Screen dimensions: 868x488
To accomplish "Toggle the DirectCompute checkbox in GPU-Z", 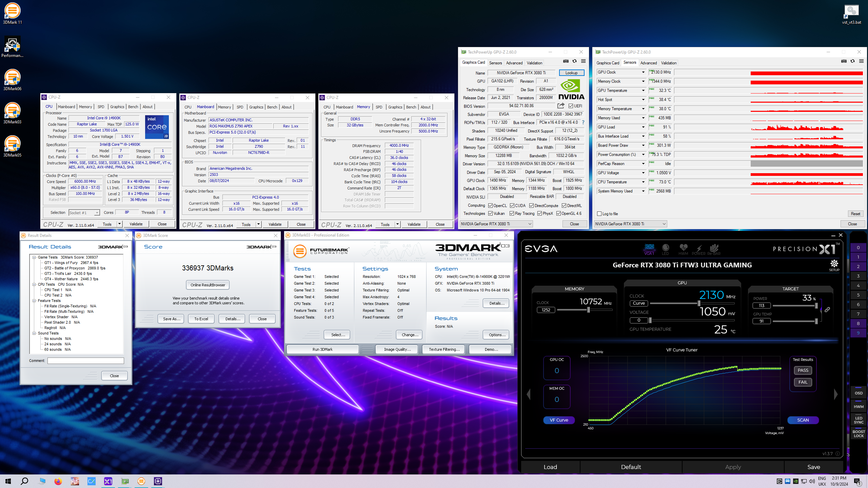I will pyautogui.click(x=531, y=206).
